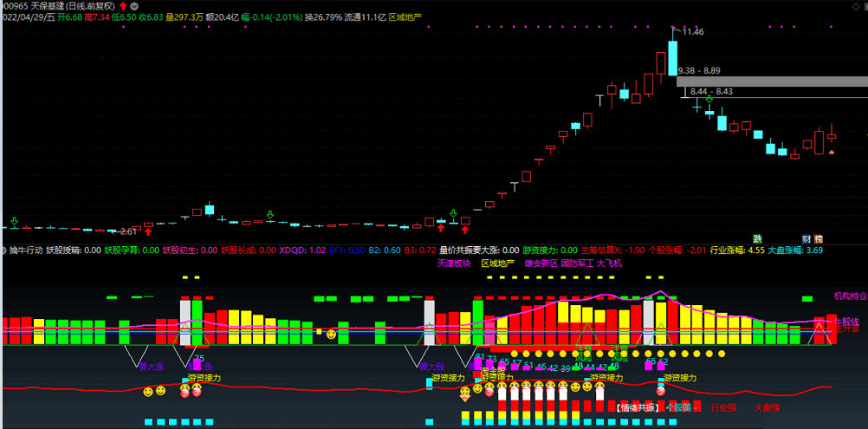Click the green down arrow below 8.44 - 8.43
Screen dimensions: 868x429
tap(709, 100)
